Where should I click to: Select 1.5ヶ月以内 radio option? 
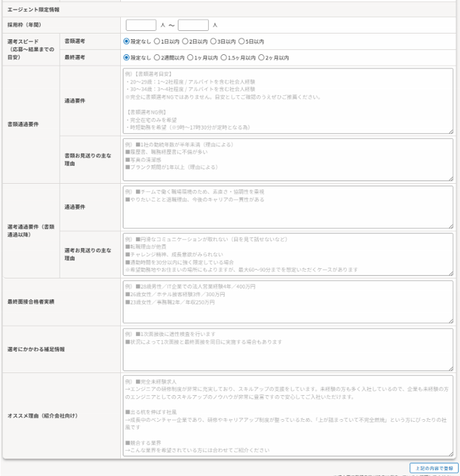click(221, 58)
